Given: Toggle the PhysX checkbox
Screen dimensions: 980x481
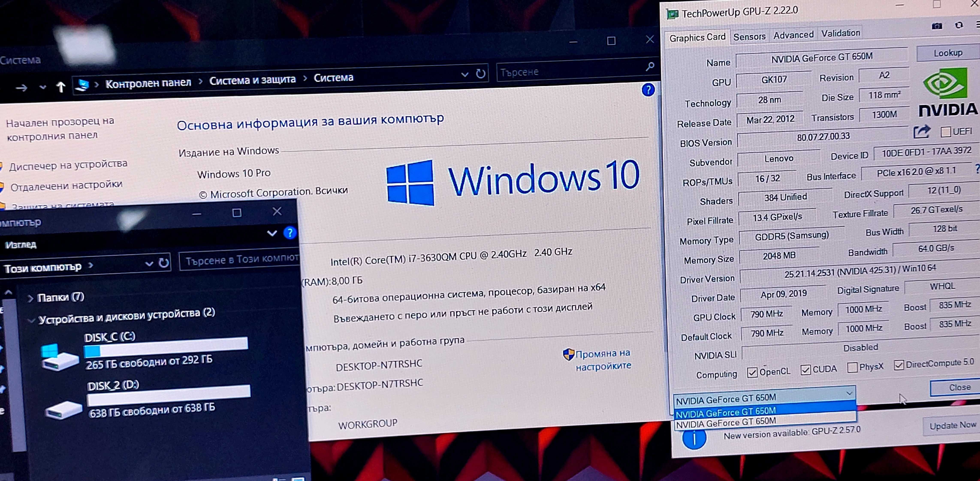Looking at the screenshot, I should 852,368.
